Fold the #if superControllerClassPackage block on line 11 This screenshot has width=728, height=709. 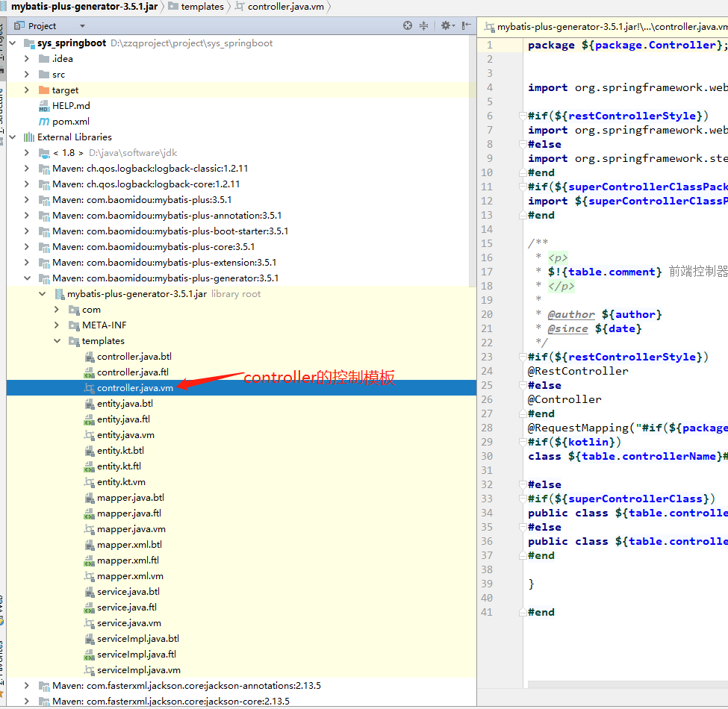coord(521,187)
